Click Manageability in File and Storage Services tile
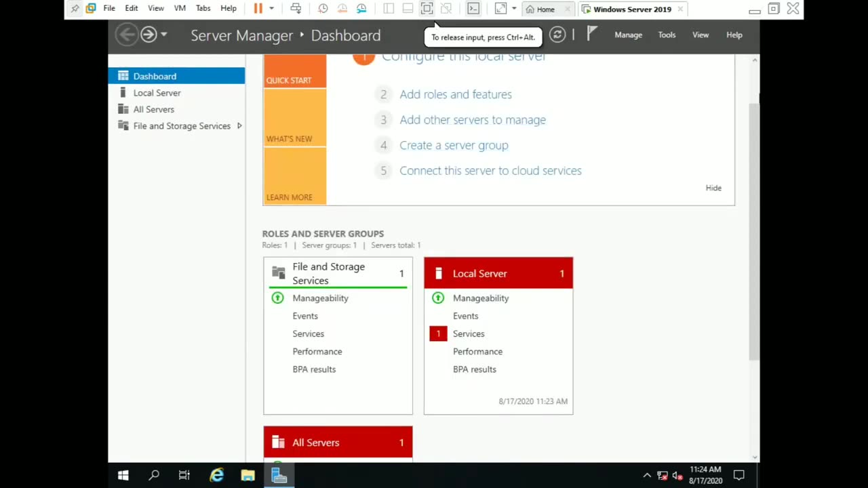This screenshot has width=868, height=488. point(320,298)
